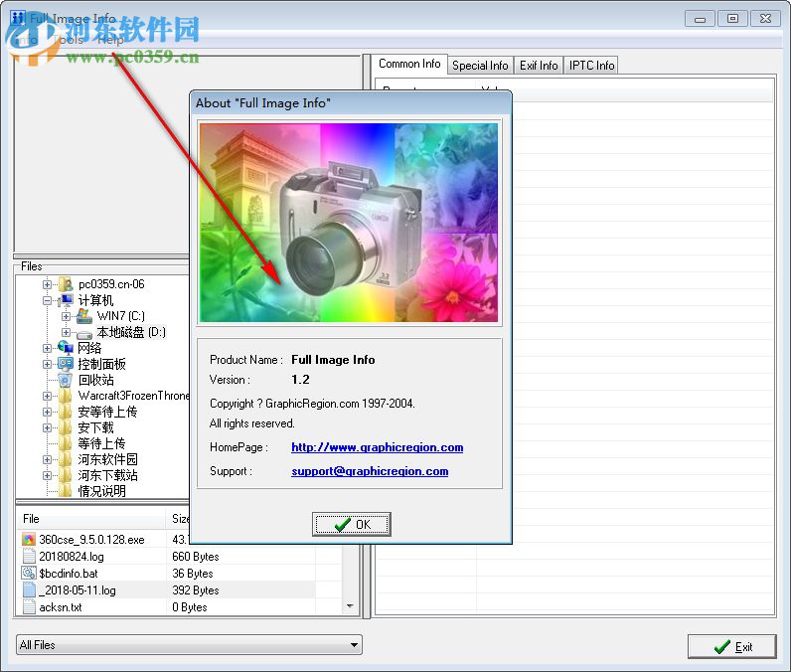The height and width of the screenshot is (672, 791).
Task: Expand the 本地磁盘 (D:) drive node
Action: click(x=66, y=332)
